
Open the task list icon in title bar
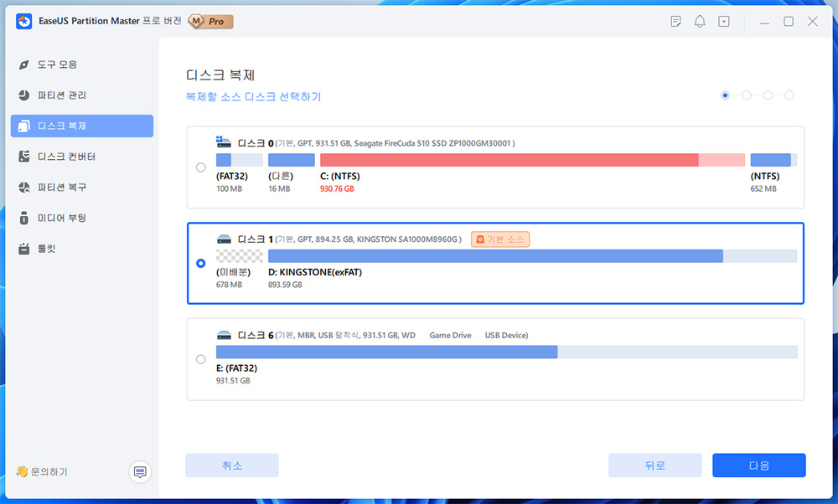(675, 22)
